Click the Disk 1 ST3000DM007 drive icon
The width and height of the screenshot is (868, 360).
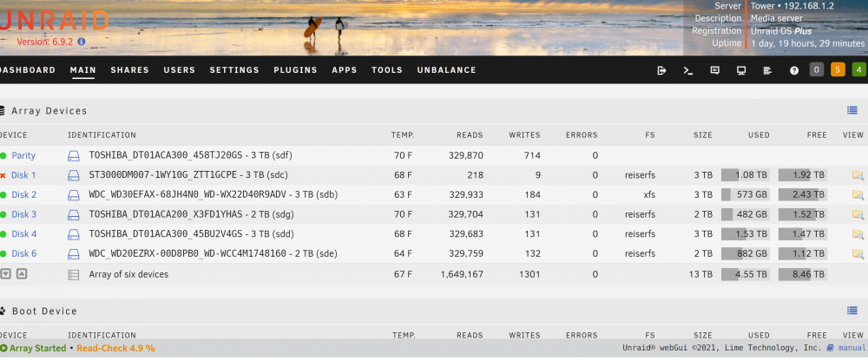tap(74, 175)
